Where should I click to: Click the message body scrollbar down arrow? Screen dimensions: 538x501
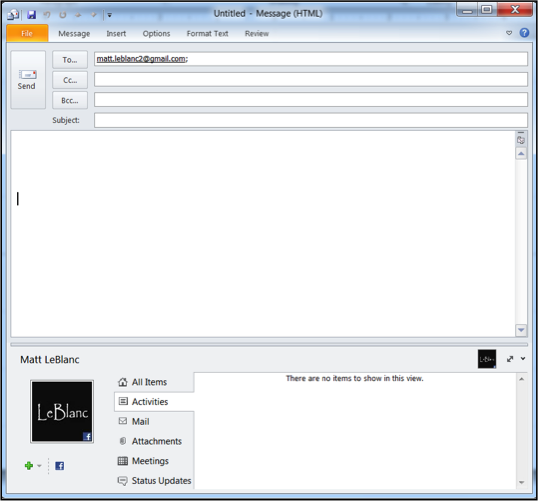[x=521, y=330]
